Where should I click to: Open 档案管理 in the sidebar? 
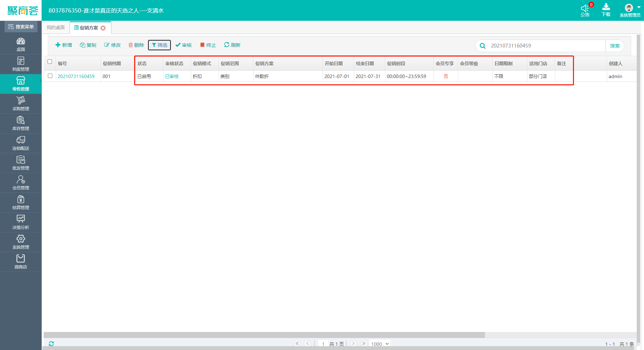(x=21, y=64)
